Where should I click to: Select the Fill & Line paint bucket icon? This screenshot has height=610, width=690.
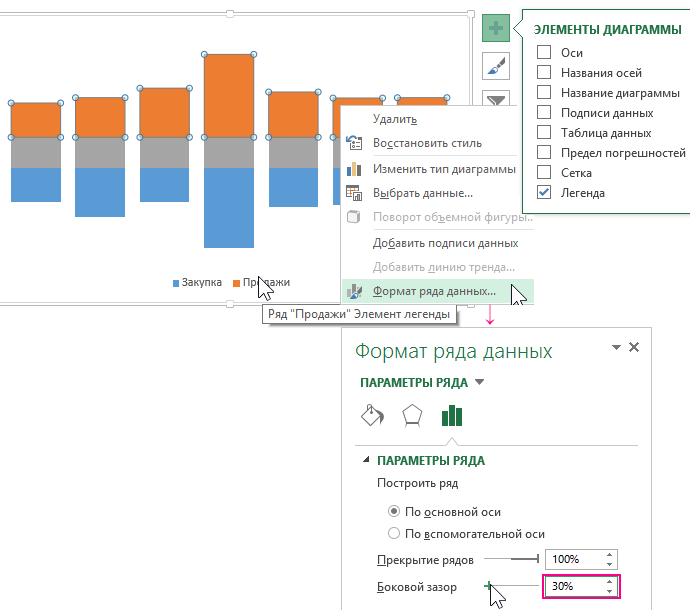click(x=372, y=415)
